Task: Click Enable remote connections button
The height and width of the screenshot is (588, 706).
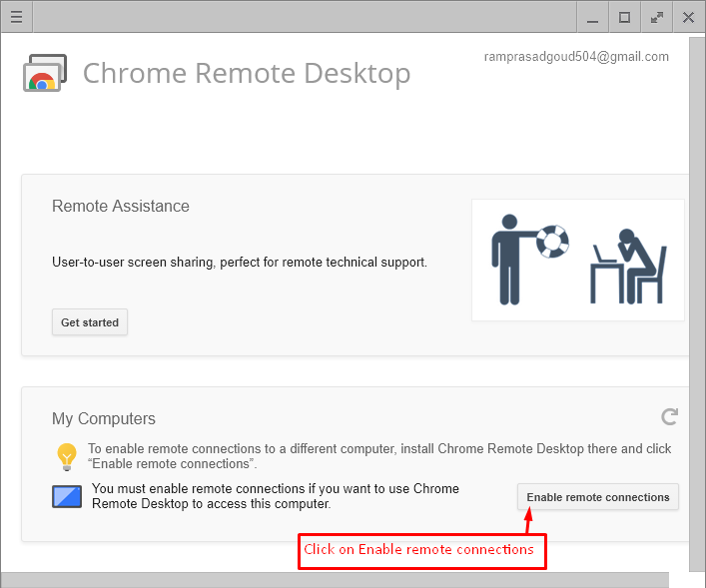Action: click(x=598, y=497)
